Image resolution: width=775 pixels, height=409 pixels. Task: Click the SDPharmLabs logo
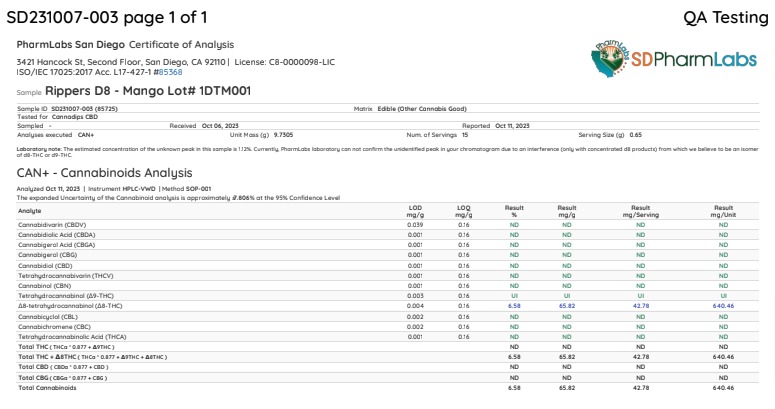674,59
